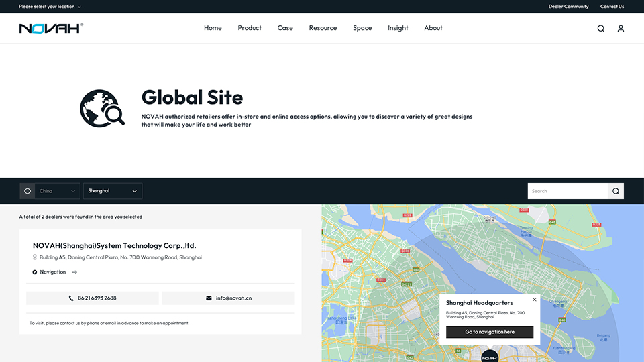644x362 pixels.
Task: Click the NOVAH logo
Action: pyautogui.click(x=52, y=28)
